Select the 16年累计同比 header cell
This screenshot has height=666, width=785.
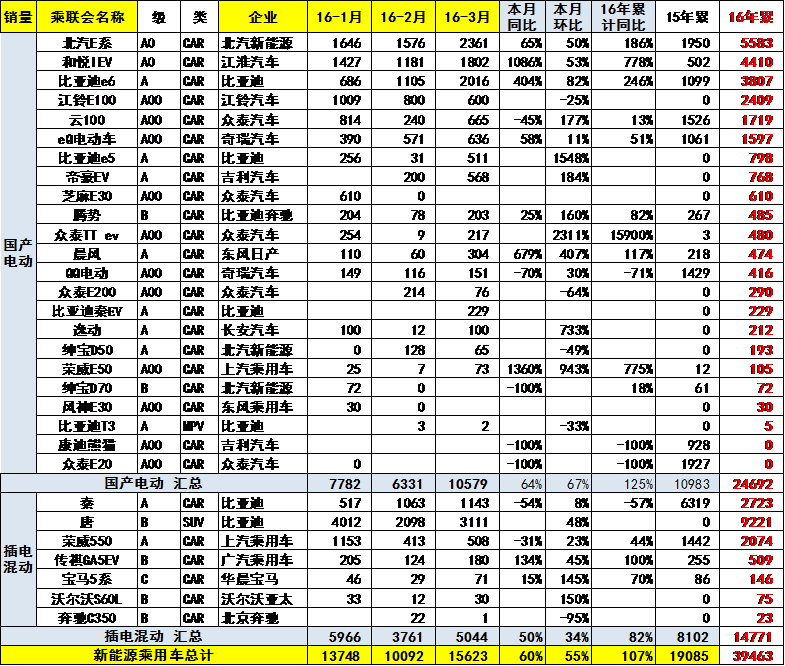(623, 17)
